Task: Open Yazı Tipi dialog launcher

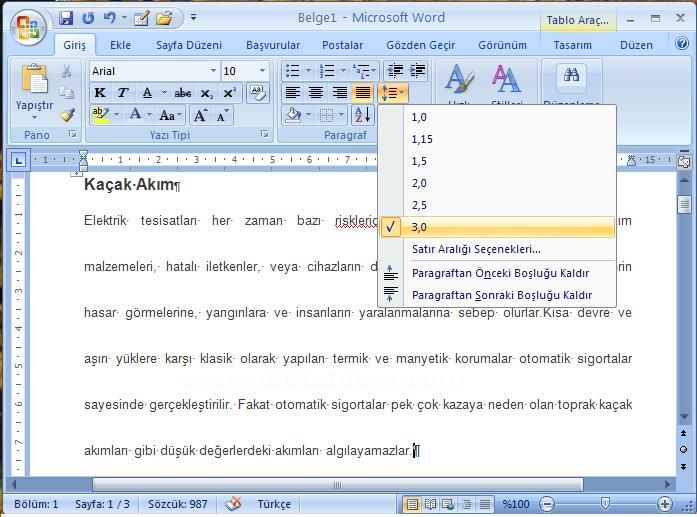Action: point(264,134)
